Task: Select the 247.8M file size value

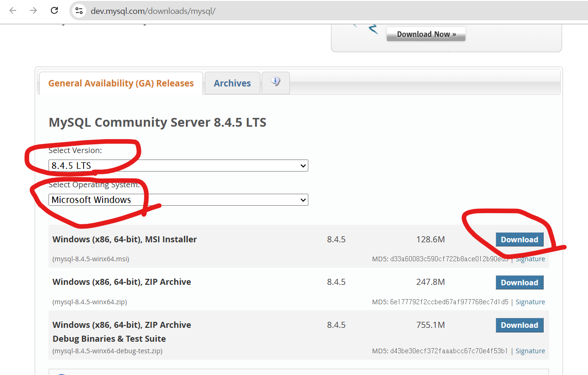Action: click(430, 282)
